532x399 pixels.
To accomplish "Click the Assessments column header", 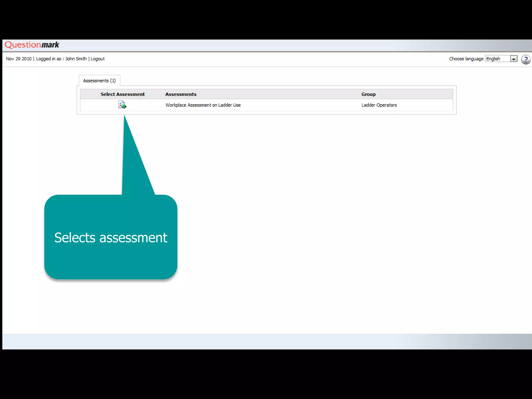I will (181, 94).
